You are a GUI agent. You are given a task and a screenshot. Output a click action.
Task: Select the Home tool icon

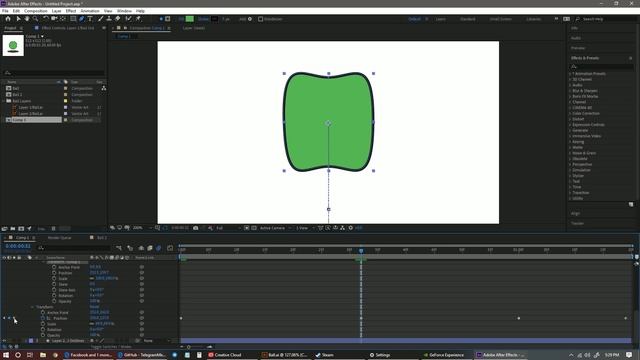click(8, 19)
